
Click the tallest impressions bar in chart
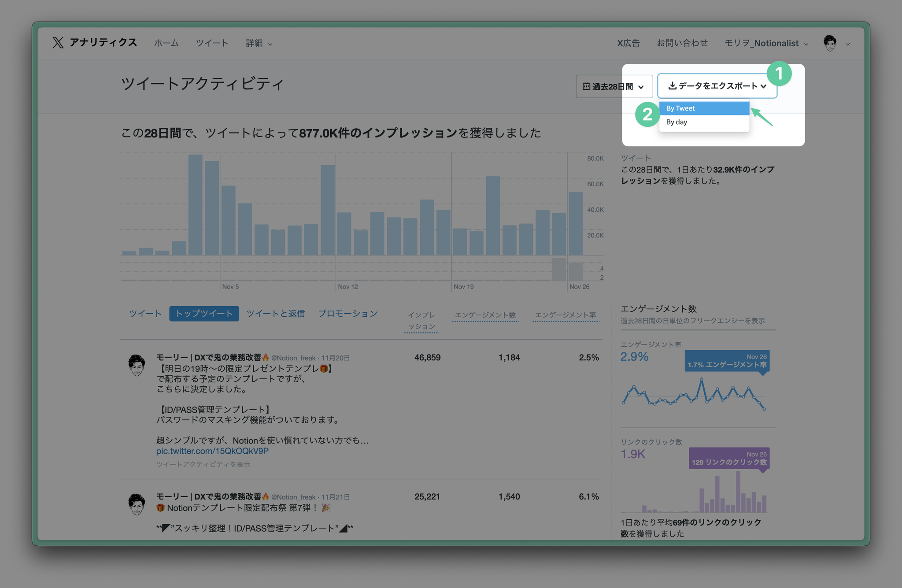195,205
